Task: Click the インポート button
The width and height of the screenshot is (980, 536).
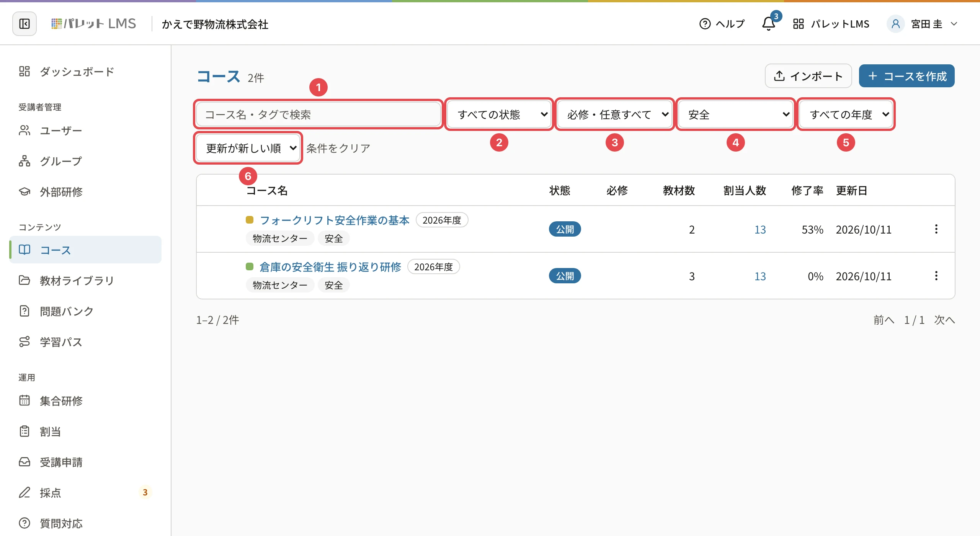Action: click(x=808, y=76)
